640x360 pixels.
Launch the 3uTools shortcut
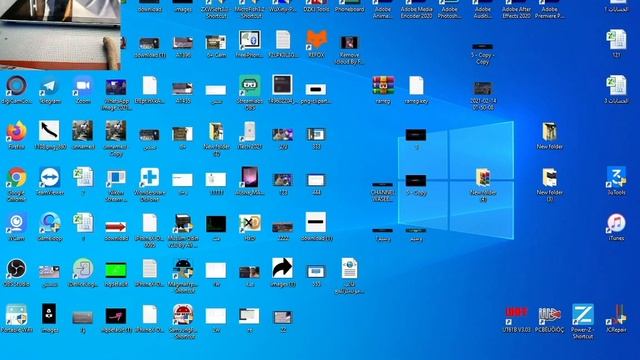[616, 178]
